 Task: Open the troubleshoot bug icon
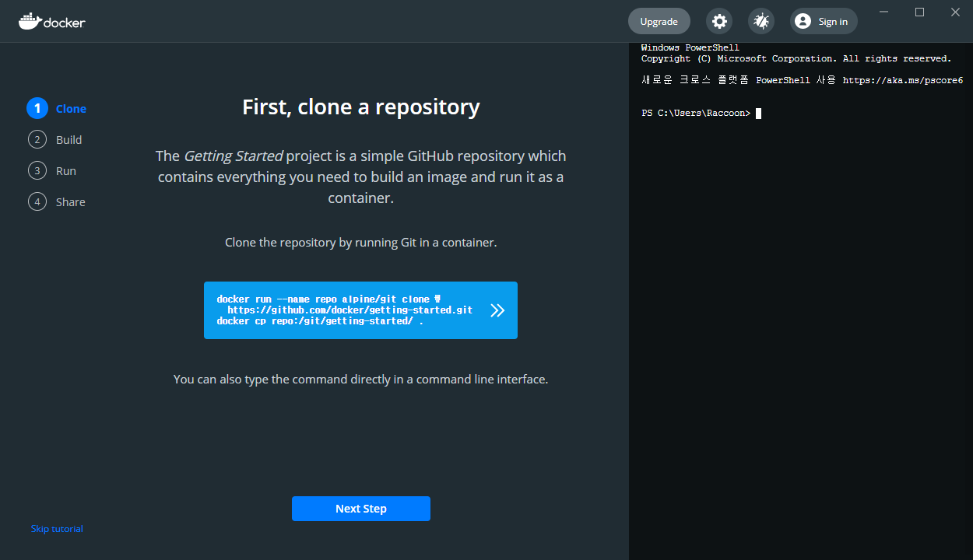[761, 21]
